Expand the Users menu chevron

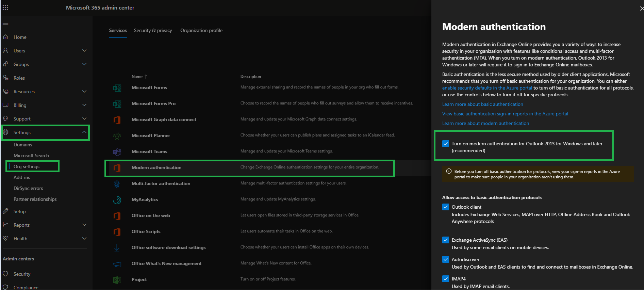(x=84, y=50)
